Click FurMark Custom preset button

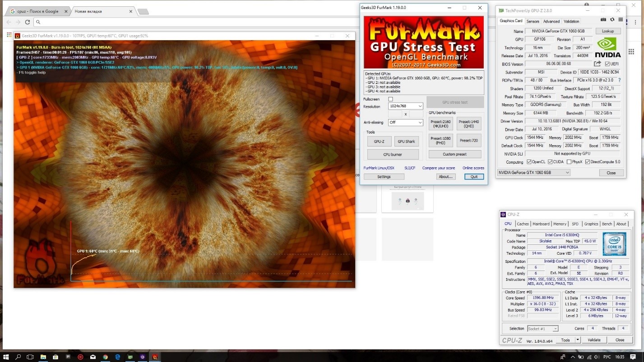tap(455, 154)
